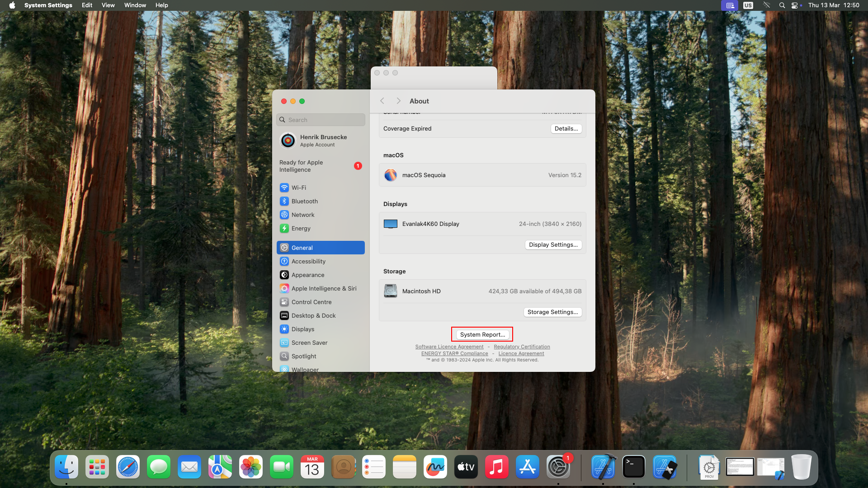Click the sidebar Search field

pyautogui.click(x=321, y=120)
